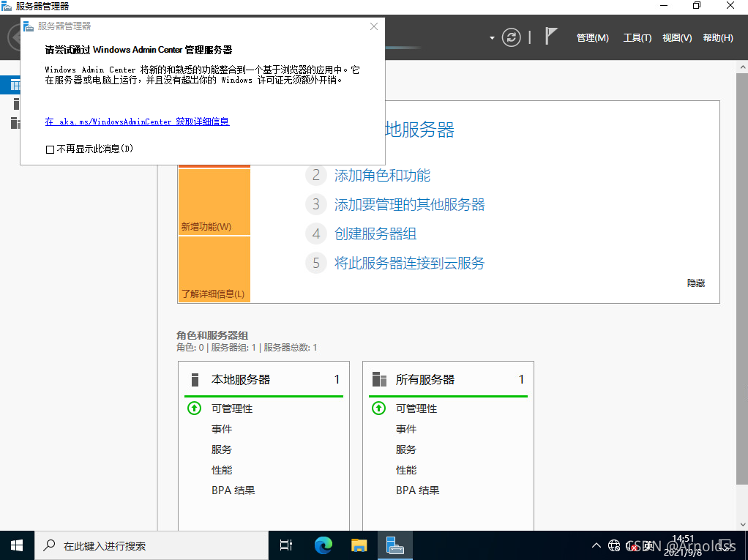Click the step 2 number circle

point(315,175)
